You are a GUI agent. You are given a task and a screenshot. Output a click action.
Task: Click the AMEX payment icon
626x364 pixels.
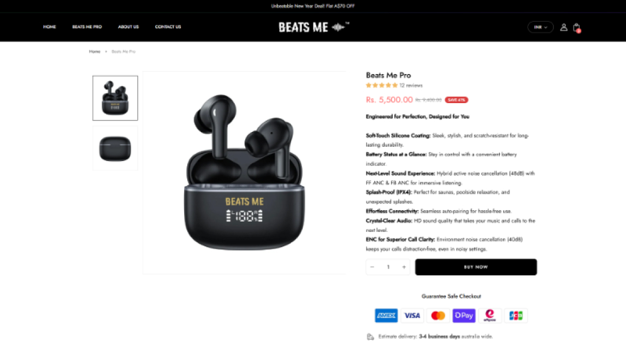(386, 315)
